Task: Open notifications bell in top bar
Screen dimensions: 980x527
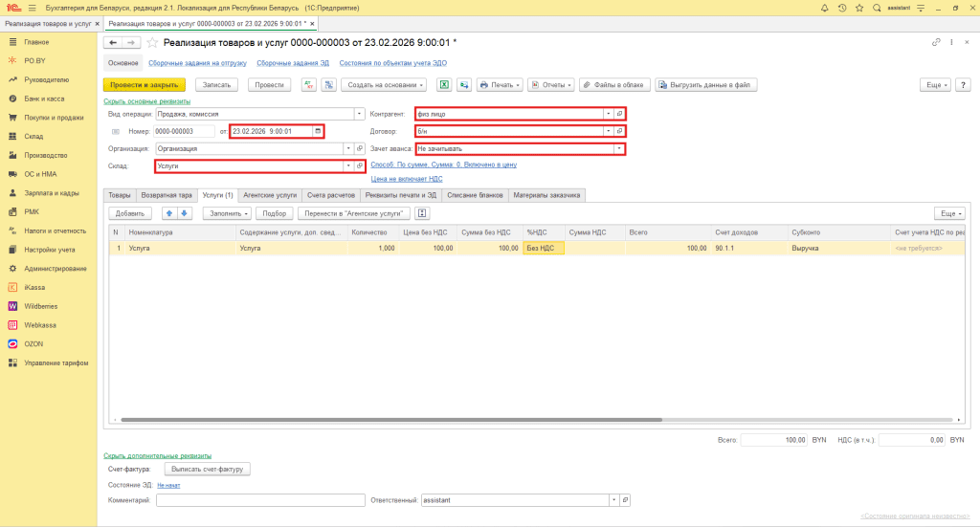Action: point(824,7)
